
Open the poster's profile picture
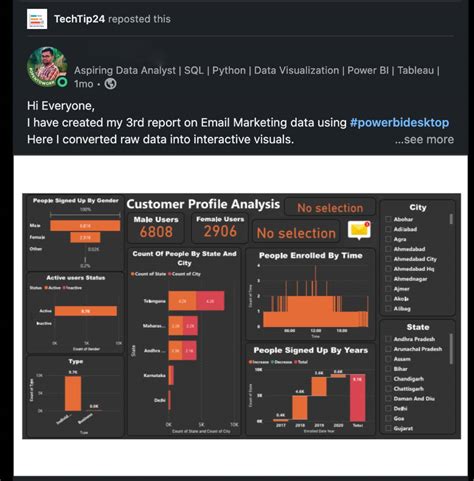pyautogui.click(x=47, y=67)
